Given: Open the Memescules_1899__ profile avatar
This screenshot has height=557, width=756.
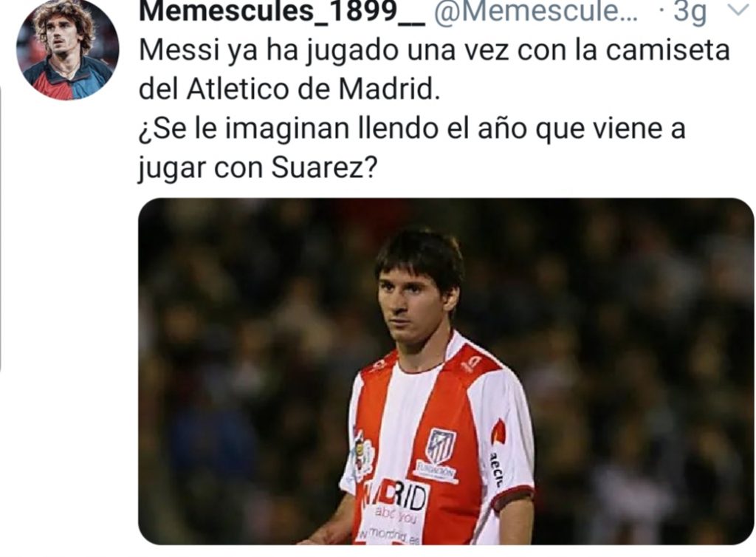Looking at the screenshot, I should pos(67,49).
